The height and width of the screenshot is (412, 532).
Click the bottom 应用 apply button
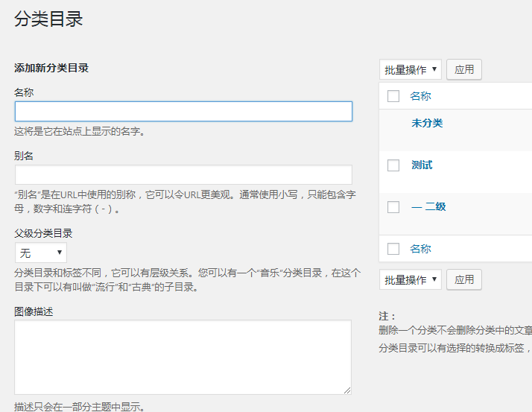[x=463, y=279]
